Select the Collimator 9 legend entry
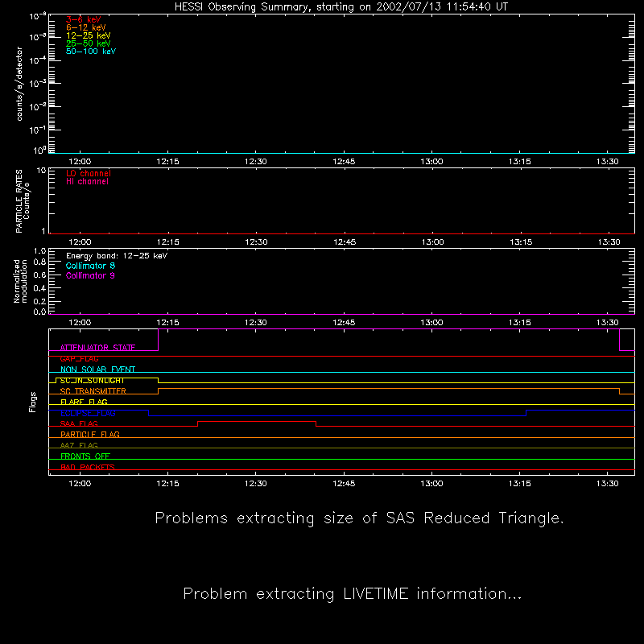This screenshot has height=644, width=644. (90, 275)
